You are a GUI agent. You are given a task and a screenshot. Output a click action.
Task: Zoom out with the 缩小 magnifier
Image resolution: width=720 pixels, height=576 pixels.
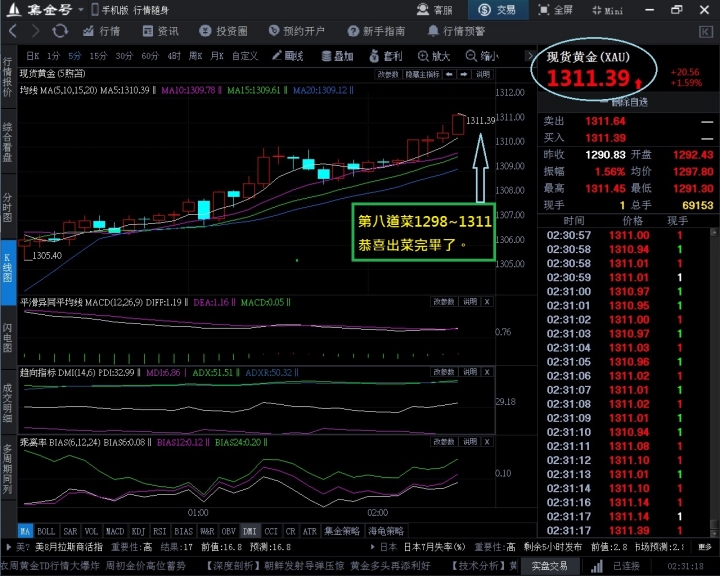pyautogui.click(x=482, y=56)
